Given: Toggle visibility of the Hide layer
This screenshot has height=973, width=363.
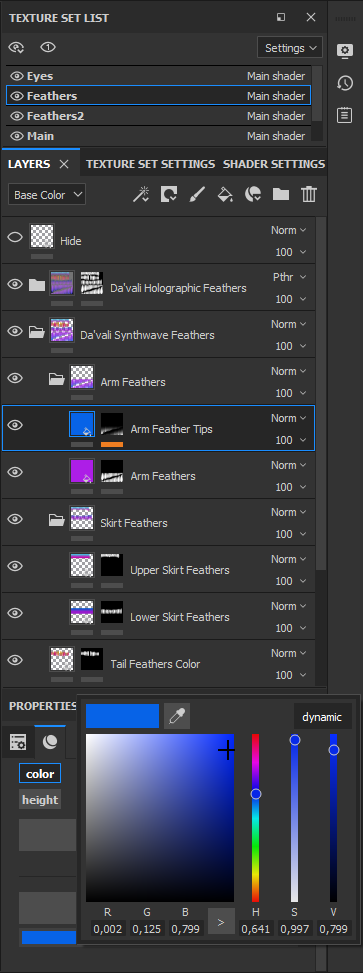Looking at the screenshot, I should (x=15, y=237).
